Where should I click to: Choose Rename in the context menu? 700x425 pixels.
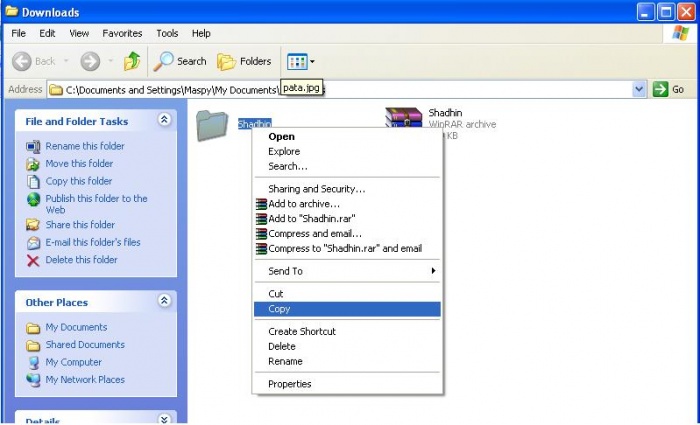point(347,361)
